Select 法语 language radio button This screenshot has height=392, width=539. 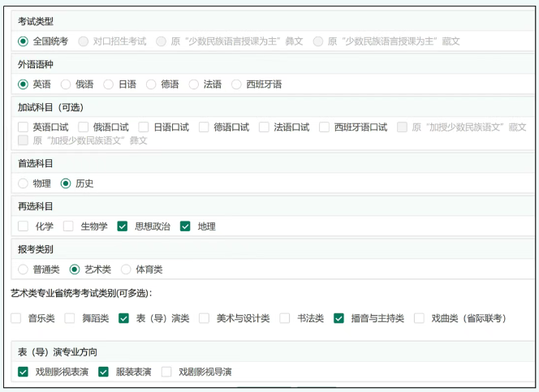tap(194, 84)
